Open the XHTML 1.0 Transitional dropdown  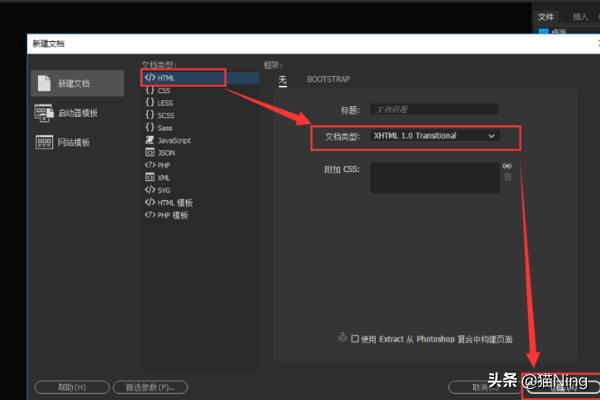[x=435, y=136]
